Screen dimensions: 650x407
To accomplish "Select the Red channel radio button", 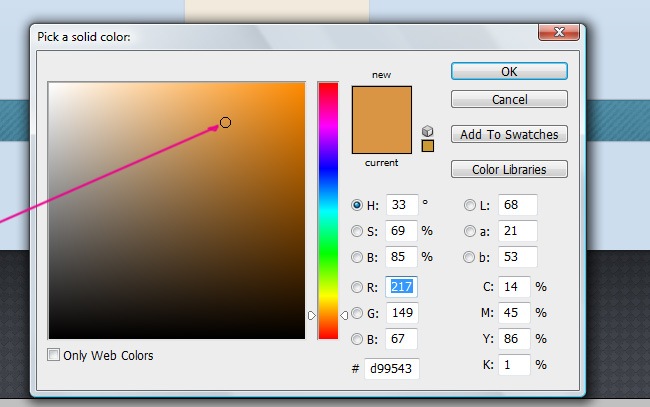I will [358, 288].
